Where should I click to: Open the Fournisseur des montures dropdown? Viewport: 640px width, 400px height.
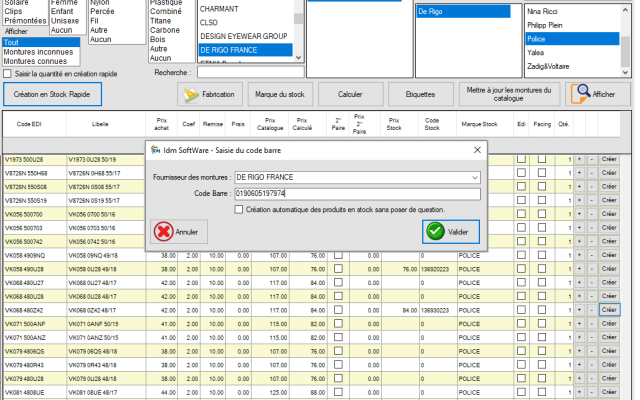(x=475, y=178)
